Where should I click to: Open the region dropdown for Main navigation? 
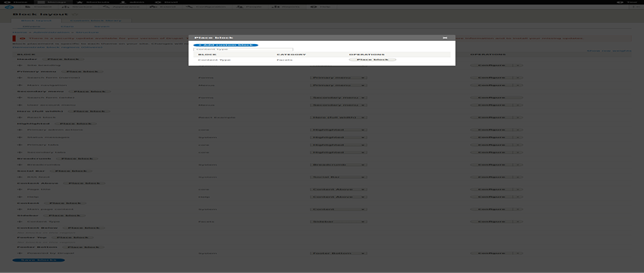pos(338,85)
